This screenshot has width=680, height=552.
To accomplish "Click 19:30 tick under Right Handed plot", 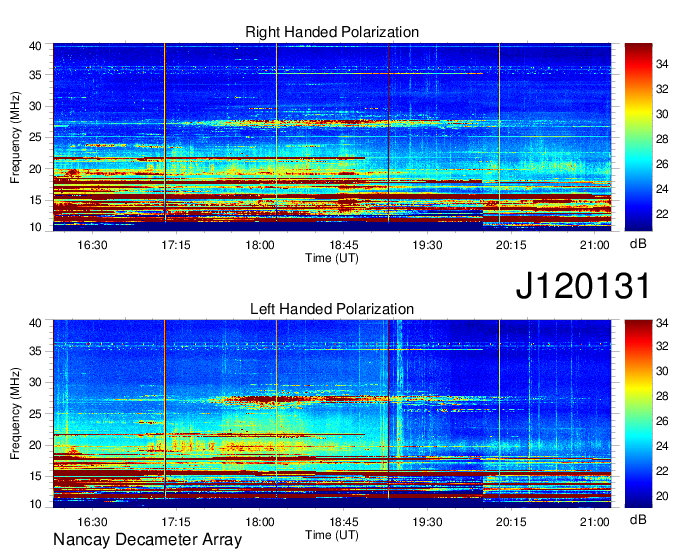I will (x=427, y=245).
